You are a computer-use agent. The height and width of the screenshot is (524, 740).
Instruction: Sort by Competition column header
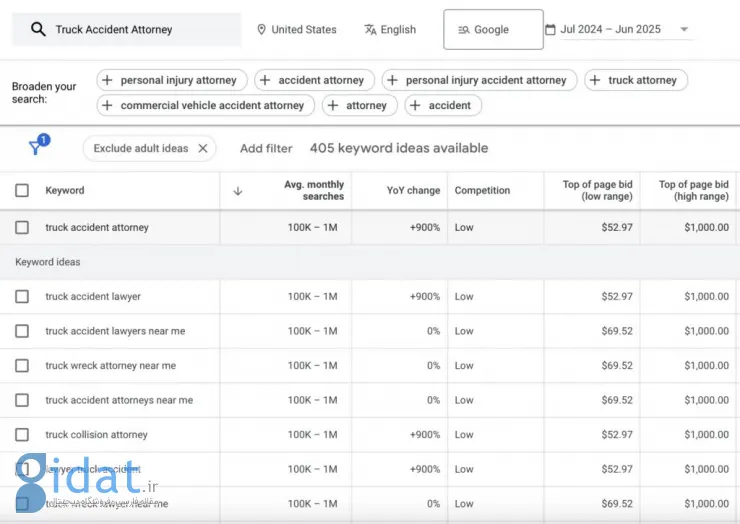click(482, 190)
